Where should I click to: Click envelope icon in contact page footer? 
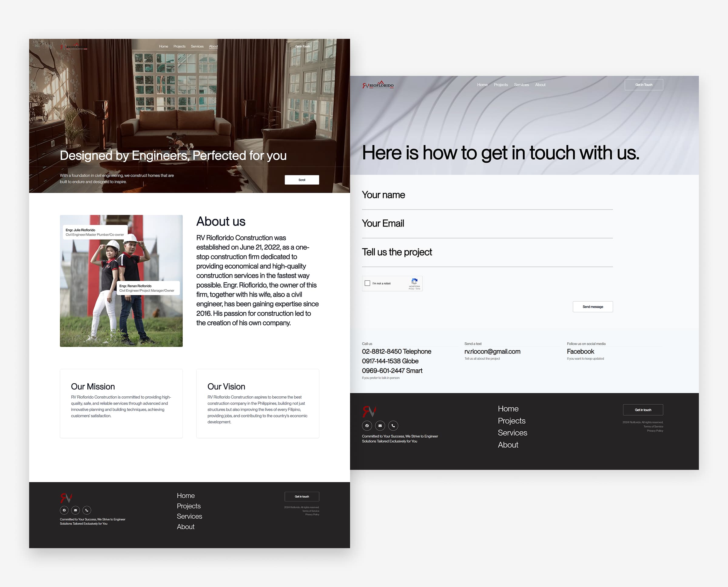pos(380,425)
